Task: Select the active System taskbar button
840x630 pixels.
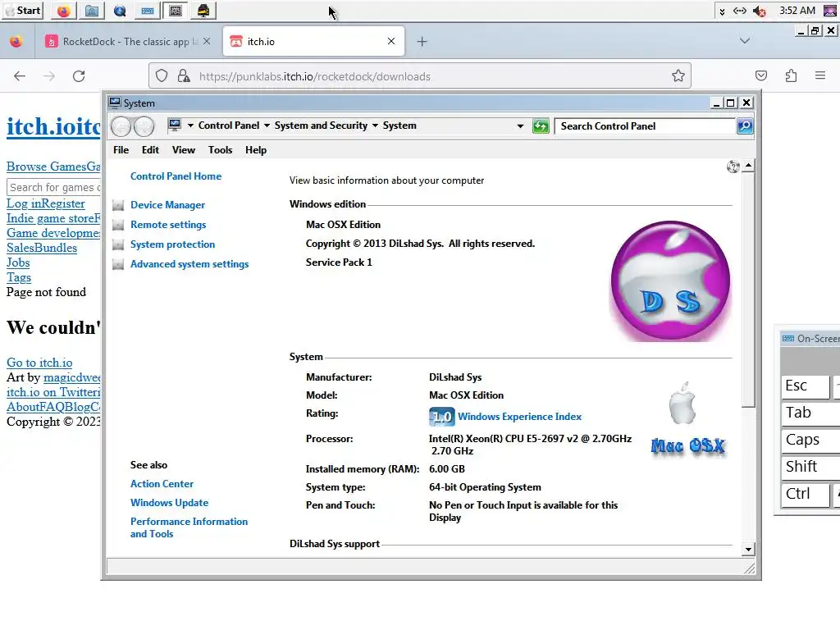Action: click(176, 11)
